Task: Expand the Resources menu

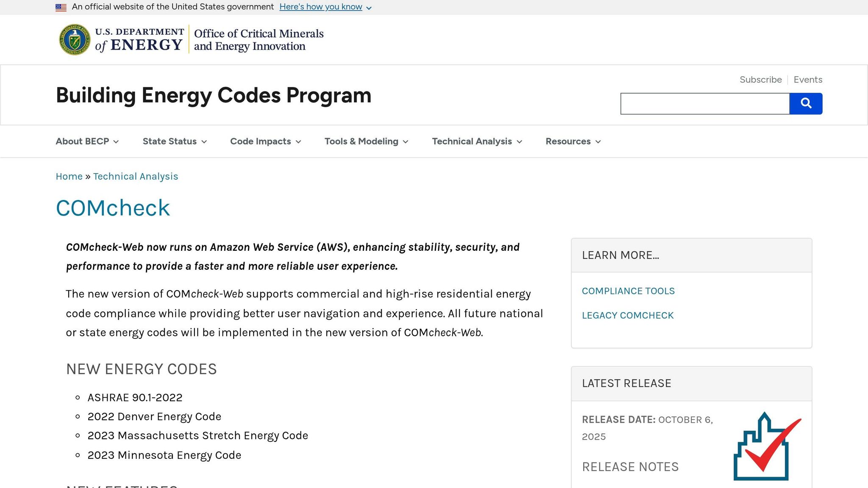Action: (x=573, y=141)
